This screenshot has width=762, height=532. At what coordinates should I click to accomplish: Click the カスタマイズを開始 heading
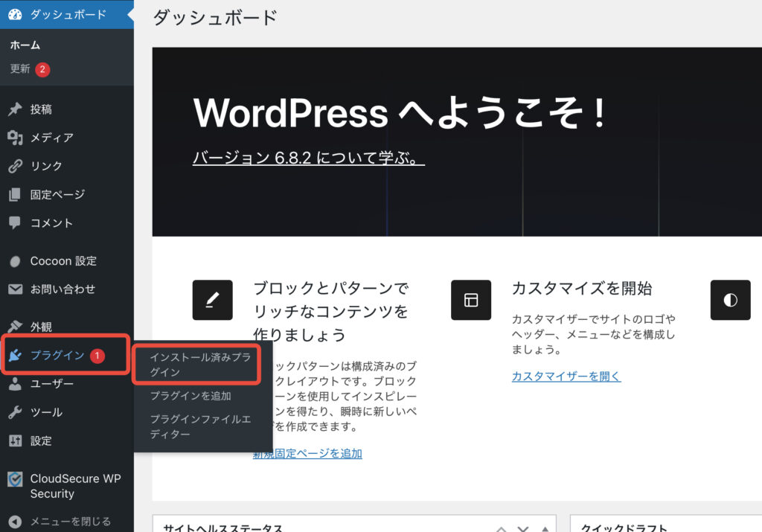pyautogui.click(x=582, y=288)
